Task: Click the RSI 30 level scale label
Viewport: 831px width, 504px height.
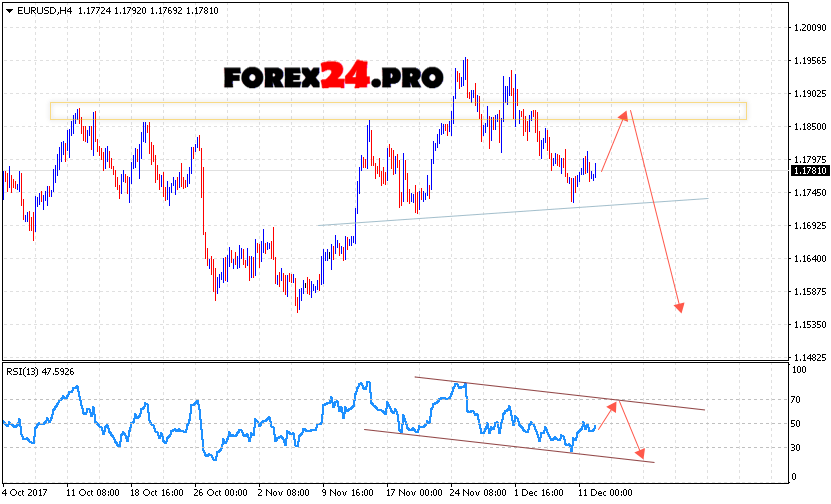Action: coord(798,447)
